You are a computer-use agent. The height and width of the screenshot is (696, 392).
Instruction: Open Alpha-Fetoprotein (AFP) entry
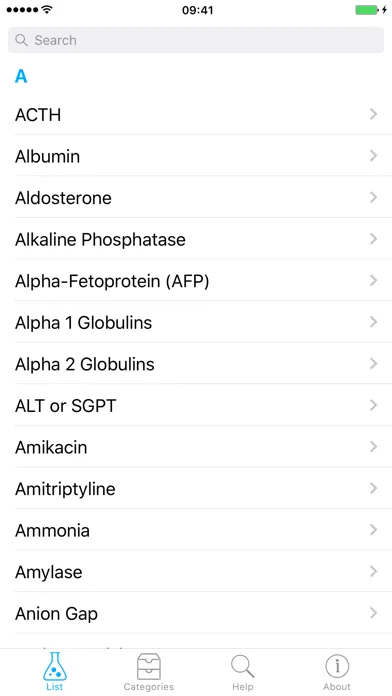(x=196, y=281)
